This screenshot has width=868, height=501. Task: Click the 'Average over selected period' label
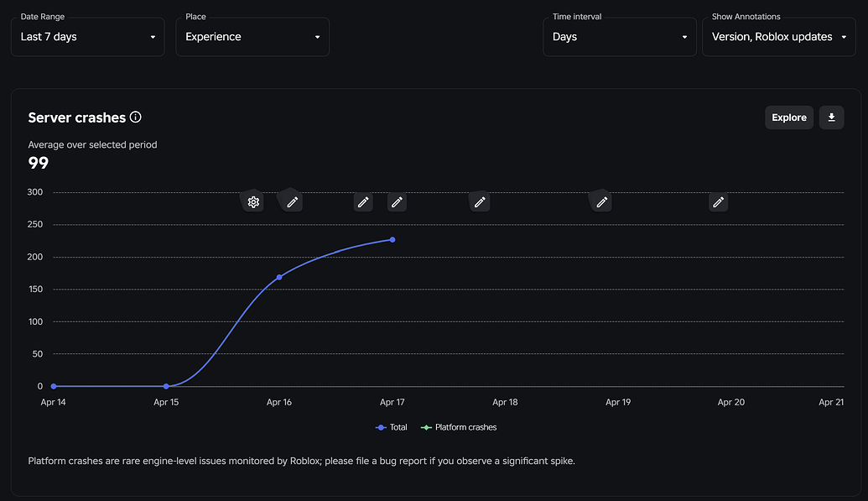coord(92,144)
